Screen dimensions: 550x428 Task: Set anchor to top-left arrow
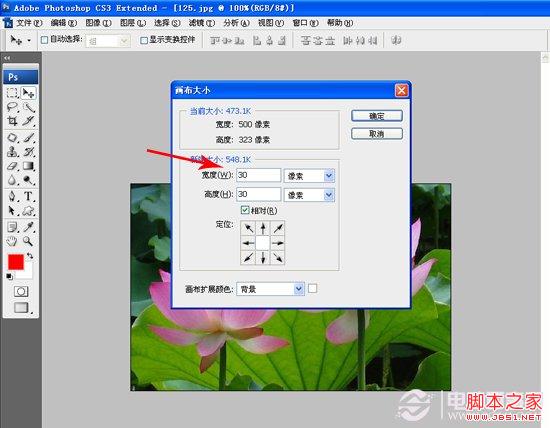[248, 228]
